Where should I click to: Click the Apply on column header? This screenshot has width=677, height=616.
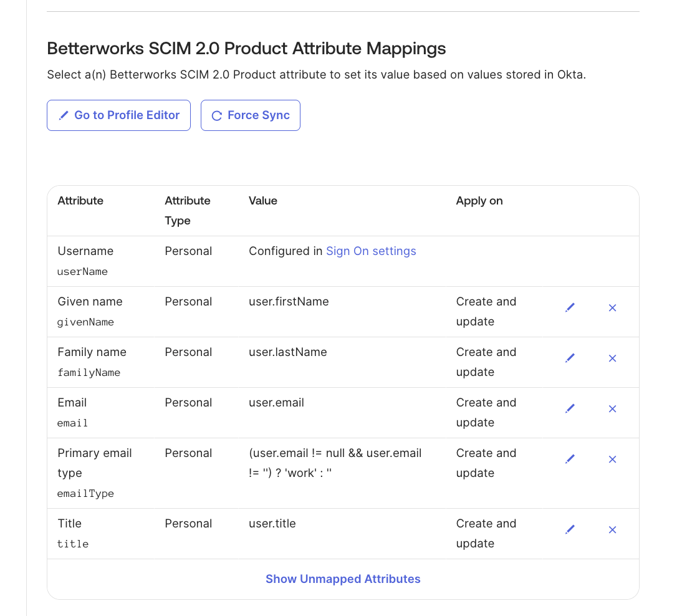coord(479,201)
